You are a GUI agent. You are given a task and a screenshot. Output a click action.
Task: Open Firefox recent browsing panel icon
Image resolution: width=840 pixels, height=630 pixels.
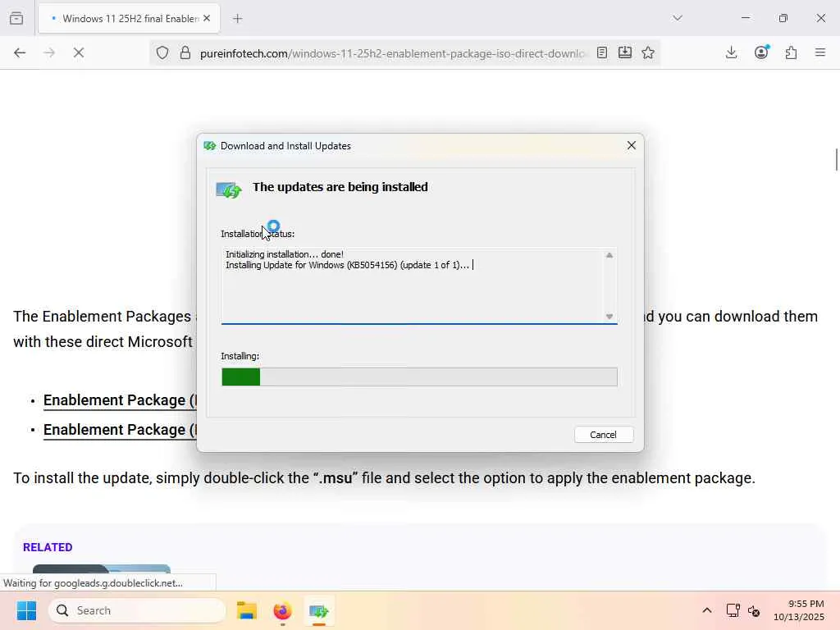pos(16,18)
